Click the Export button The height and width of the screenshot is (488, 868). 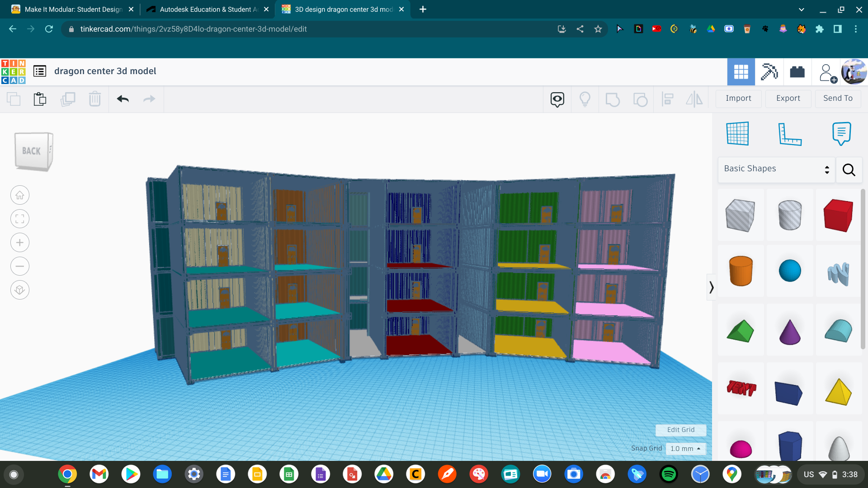tap(788, 99)
